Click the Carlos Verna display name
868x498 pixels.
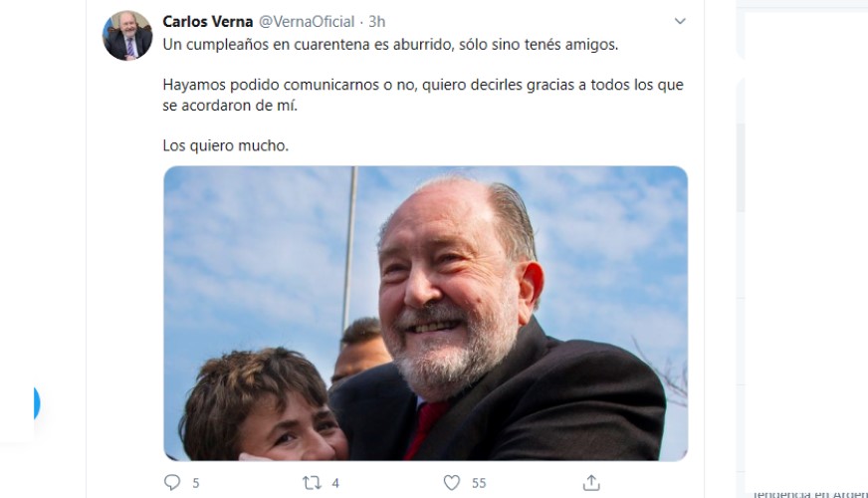(x=208, y=22)
